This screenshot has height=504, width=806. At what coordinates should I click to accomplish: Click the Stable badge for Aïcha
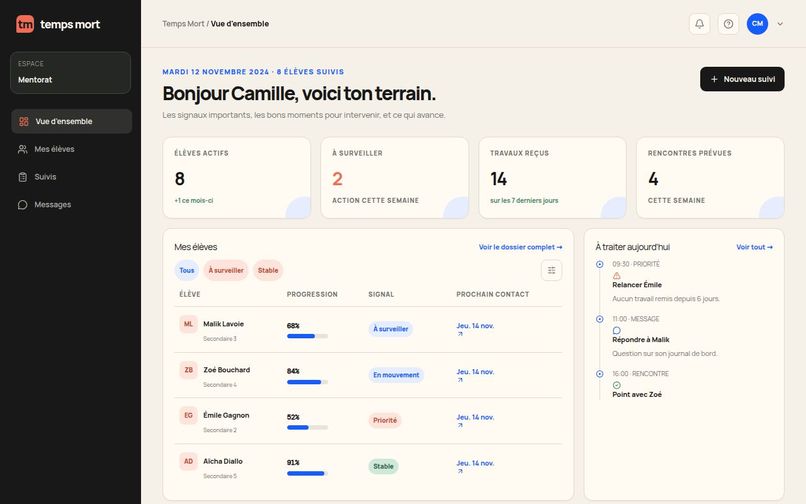pyautogui.click(x=383, y=466)
